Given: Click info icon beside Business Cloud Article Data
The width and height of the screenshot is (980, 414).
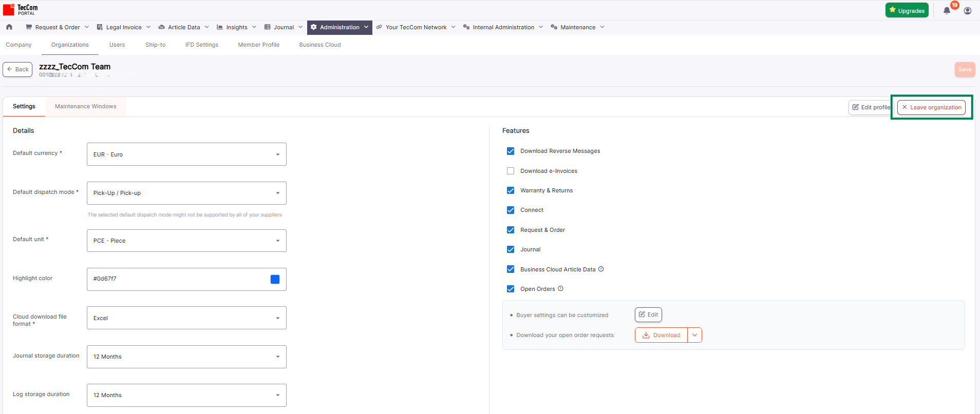Looking at the screenshot, I should click(601, 269).
